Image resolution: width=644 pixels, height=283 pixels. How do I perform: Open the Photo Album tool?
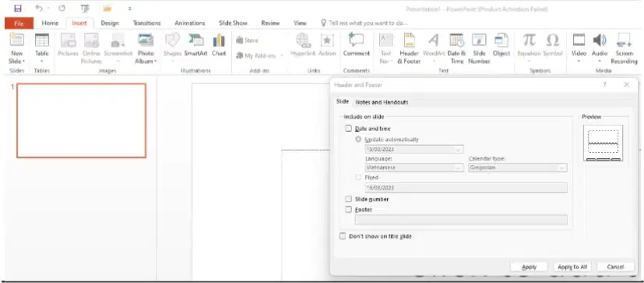[x=146, y=48]
